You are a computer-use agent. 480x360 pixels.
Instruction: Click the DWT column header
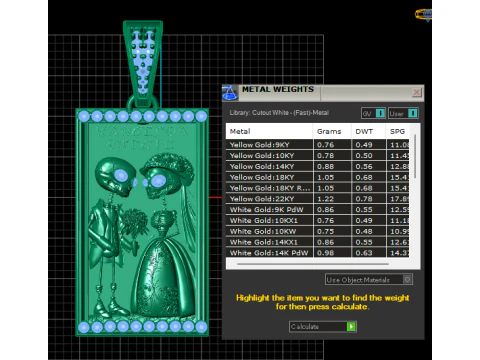[x=368, y=131]
